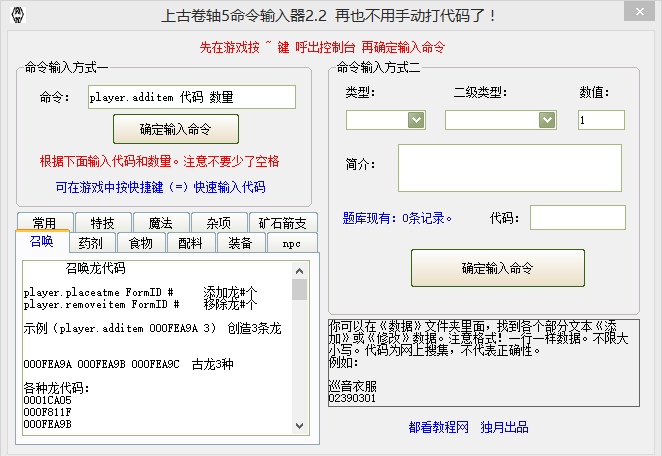Switch to the 矿石箭支 tab
Image resolution: width=662 pixels, height=456 pixels.
(x=282, y=222)
